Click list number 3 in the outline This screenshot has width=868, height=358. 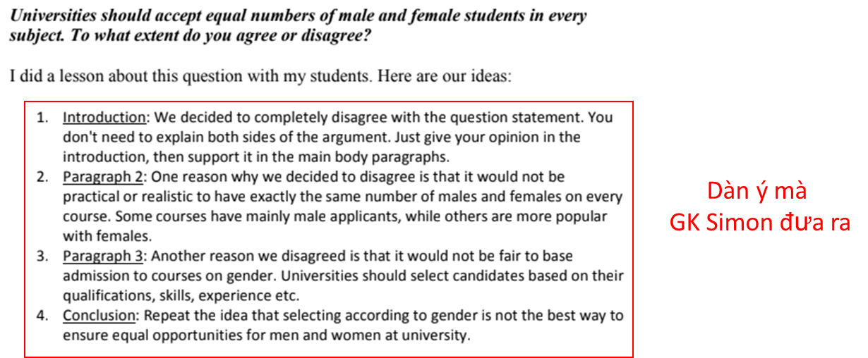[42, 257]
